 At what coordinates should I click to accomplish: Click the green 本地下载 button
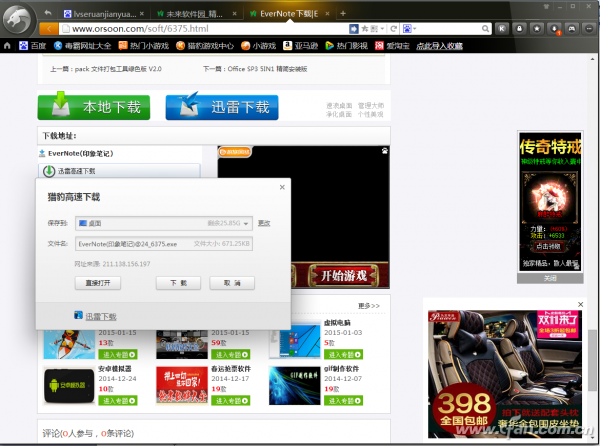point(94,107)
